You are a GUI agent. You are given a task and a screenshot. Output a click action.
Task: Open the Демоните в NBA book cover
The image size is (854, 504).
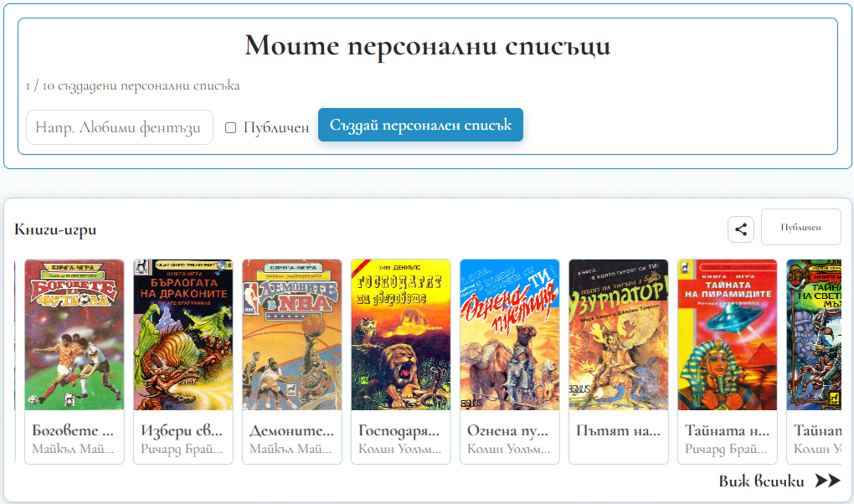coord(292,335)
